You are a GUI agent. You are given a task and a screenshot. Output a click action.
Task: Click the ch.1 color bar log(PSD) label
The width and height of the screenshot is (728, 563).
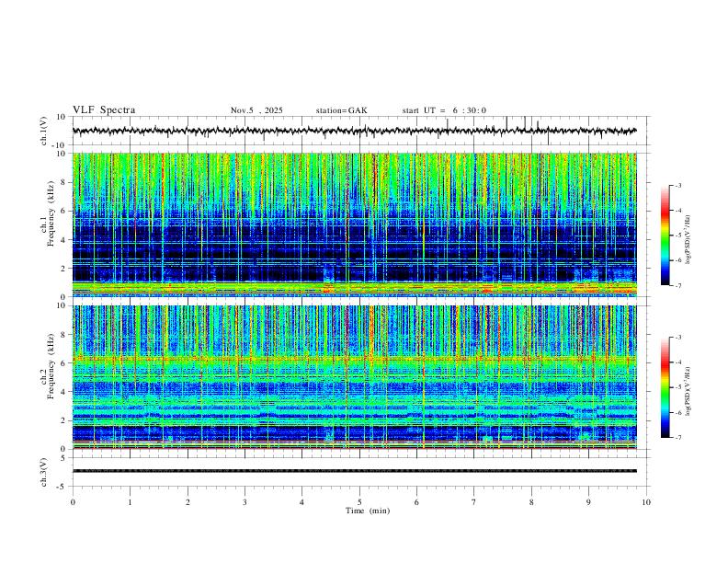[688, 240]
